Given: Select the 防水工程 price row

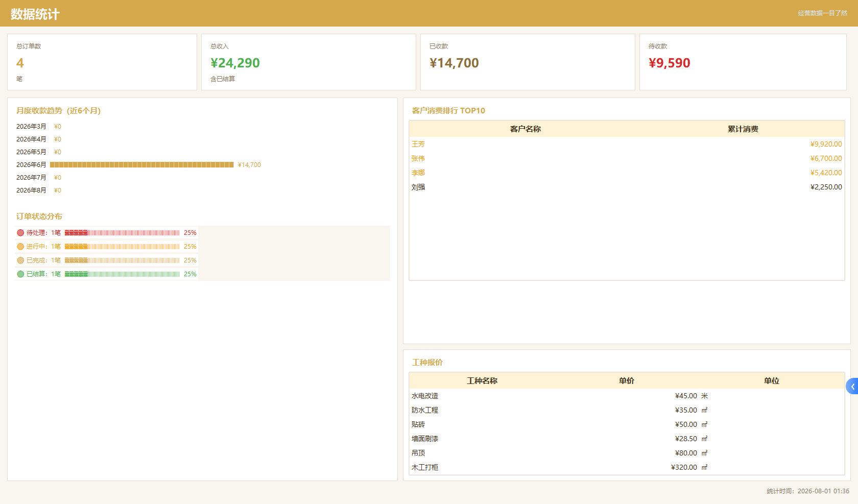Looking at the screenshot, I should pos(627,410).
